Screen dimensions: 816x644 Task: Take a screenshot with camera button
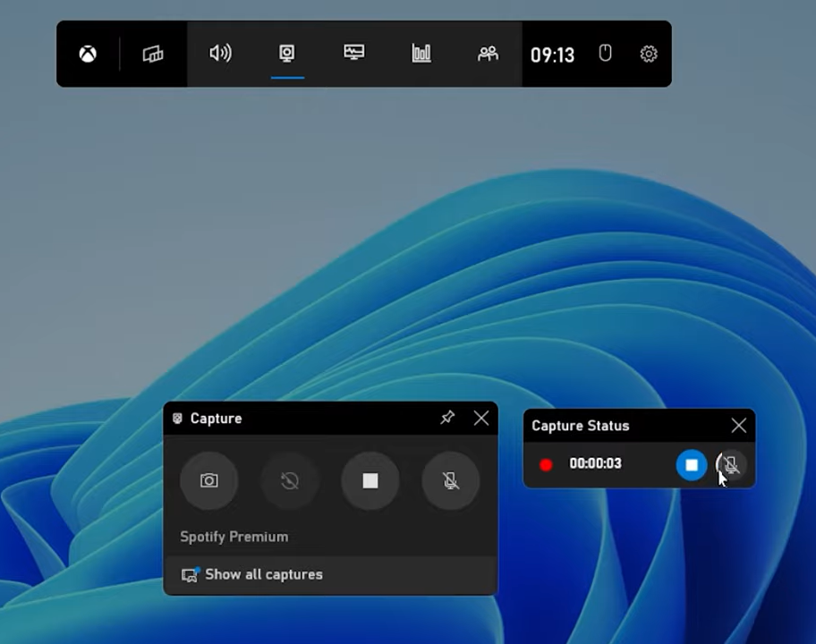209,480
